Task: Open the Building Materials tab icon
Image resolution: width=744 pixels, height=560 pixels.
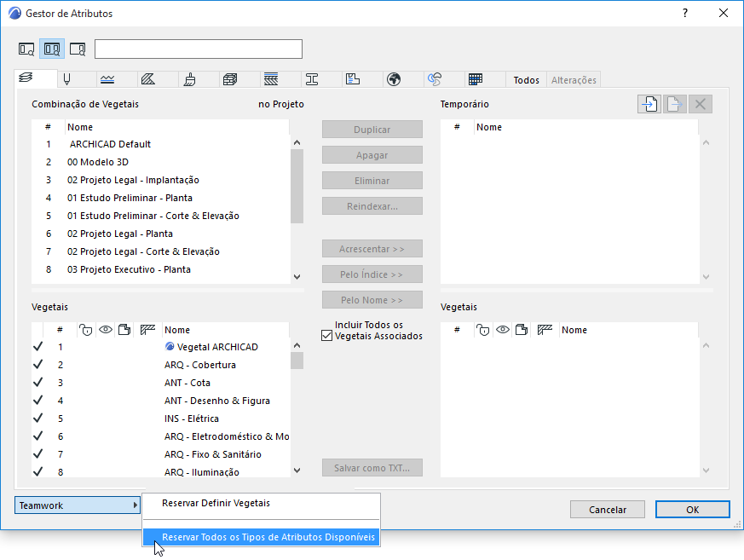Action: [x=230, y=79]
